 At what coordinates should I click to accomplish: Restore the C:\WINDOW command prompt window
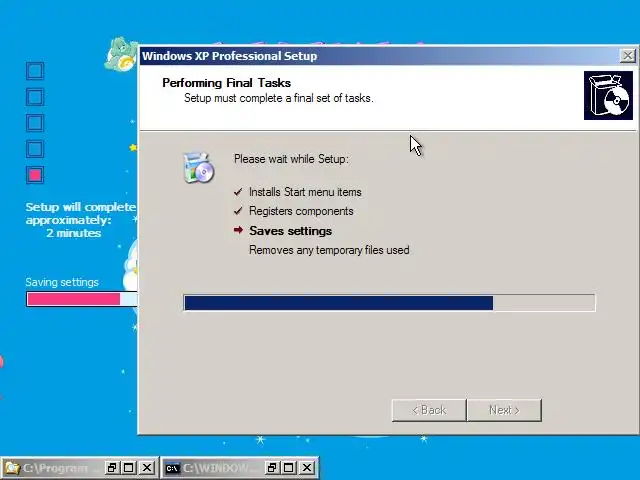pyautogui.click(x=271, y=468)
